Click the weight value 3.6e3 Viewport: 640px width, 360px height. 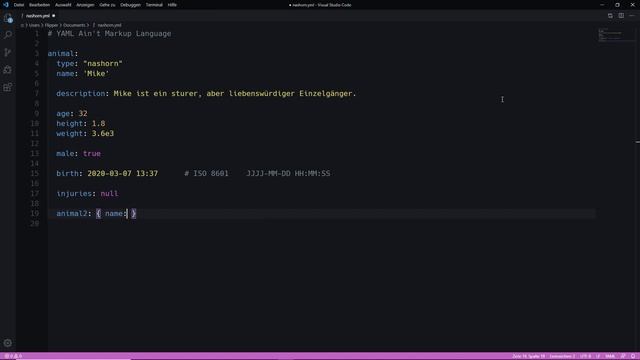point(103,133)
